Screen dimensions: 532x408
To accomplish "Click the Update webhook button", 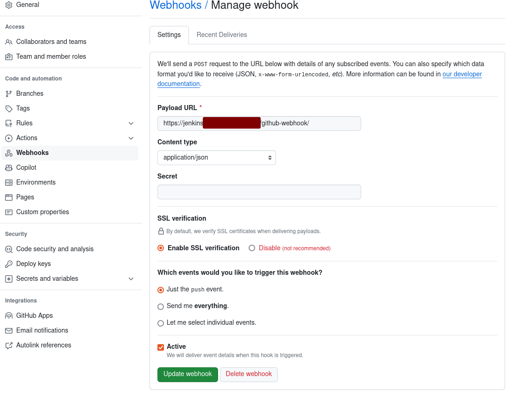I will [188, 374].
